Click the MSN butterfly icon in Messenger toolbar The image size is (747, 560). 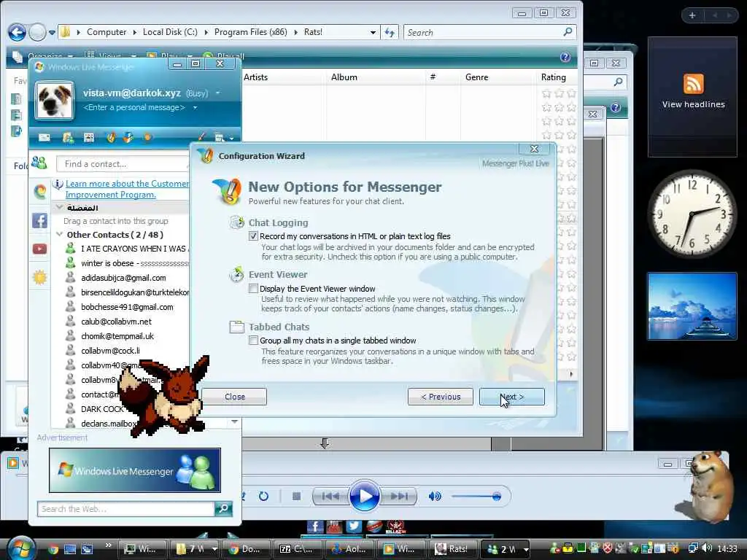click(x=128, y=138)
